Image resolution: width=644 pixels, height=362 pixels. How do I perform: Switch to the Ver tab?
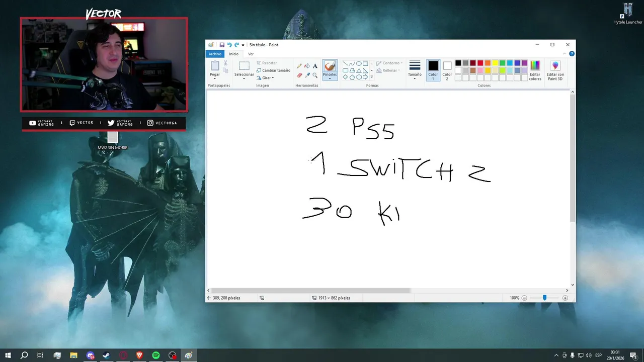coord(251,54)
